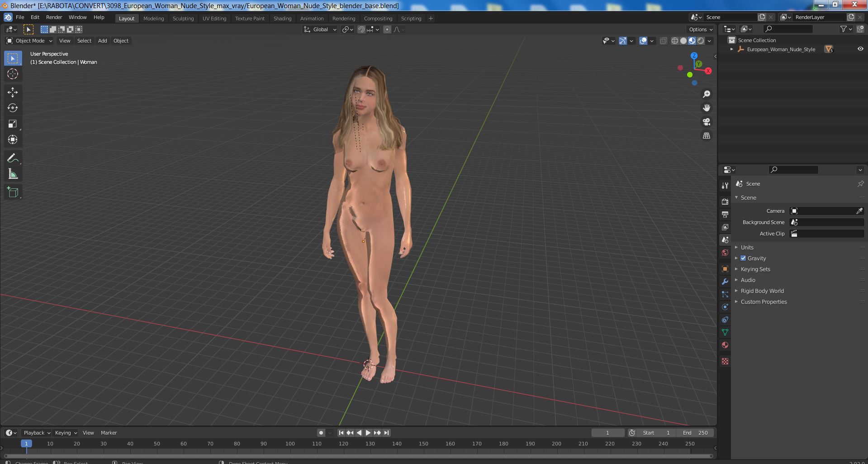Open the viewport Add menu

pyautogui.click(x=102, y=41)
